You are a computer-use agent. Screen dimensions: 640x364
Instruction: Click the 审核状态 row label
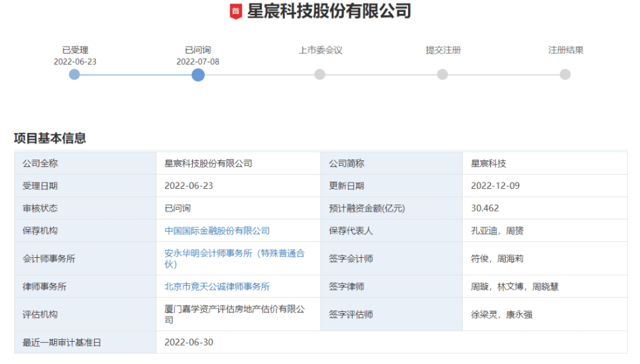[x=40, y=208]
